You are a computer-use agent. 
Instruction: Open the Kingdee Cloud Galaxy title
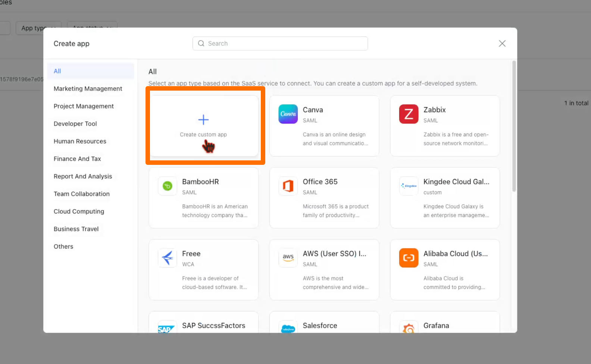[456, 182]
